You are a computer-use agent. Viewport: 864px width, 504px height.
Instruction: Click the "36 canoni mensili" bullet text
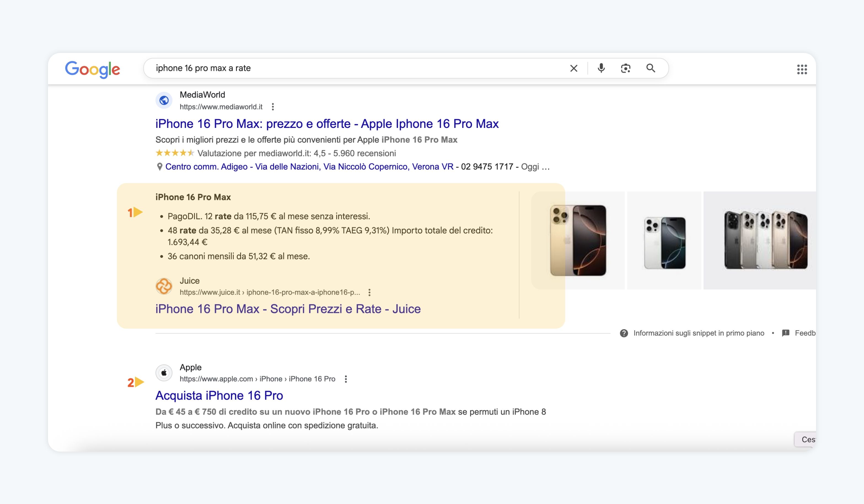tap(239, 256)
